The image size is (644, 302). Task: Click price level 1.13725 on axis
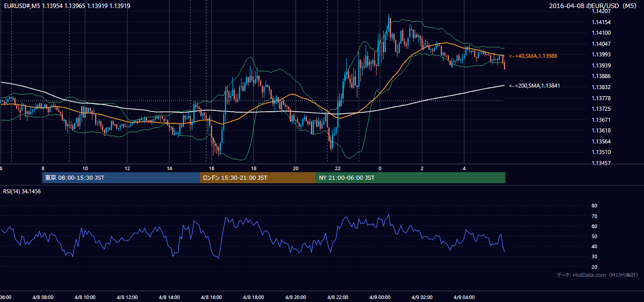click(x=601, y=109)
